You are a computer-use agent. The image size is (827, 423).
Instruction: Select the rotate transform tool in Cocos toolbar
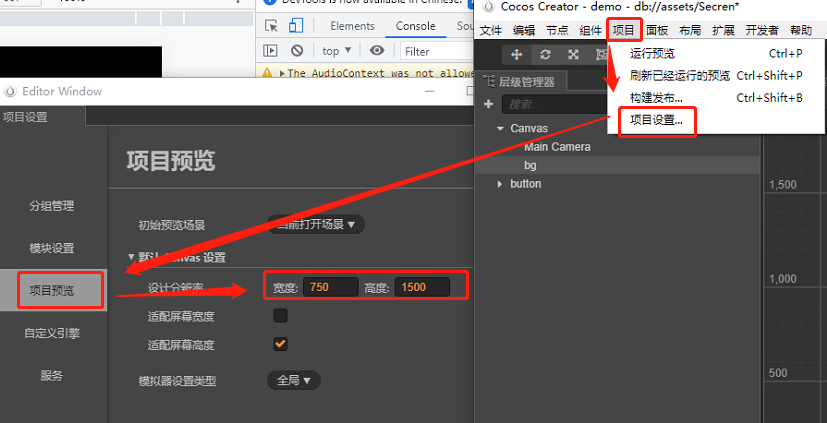[x=545, y=54]
